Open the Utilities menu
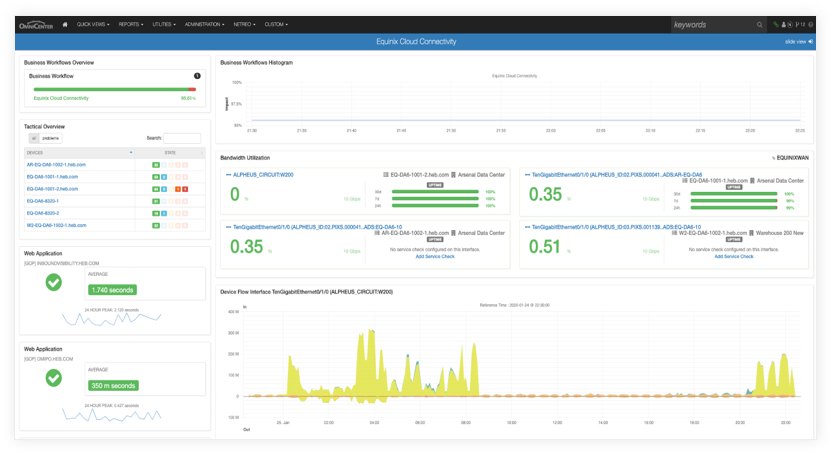 point(165,24)
